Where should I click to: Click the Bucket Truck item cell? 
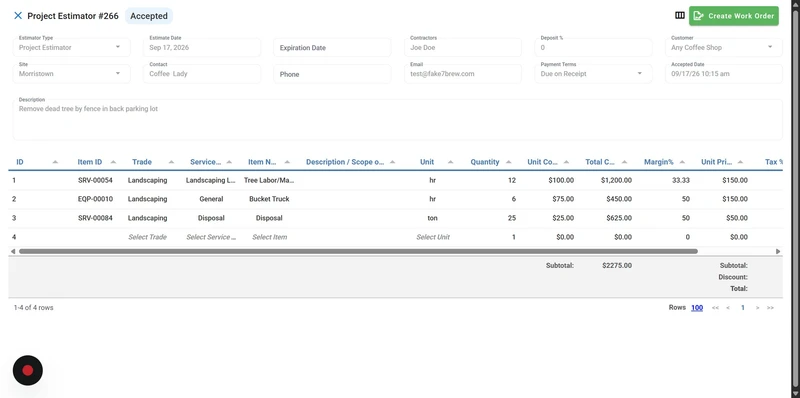pyautogui.click(x=269, y=199)
